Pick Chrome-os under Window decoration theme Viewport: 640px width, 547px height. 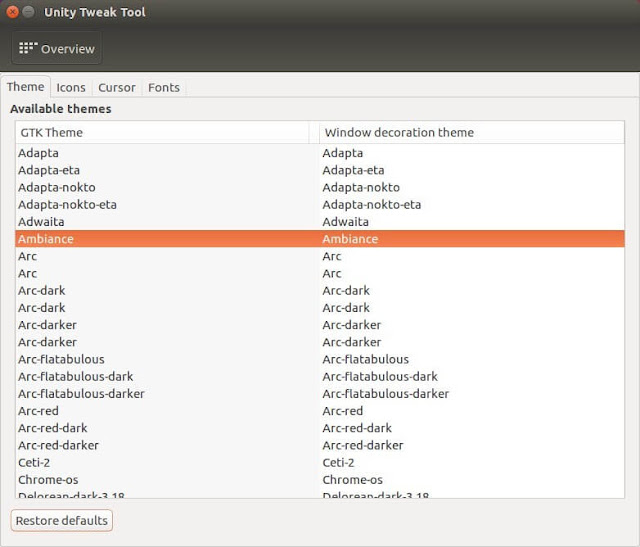[353, 480]
